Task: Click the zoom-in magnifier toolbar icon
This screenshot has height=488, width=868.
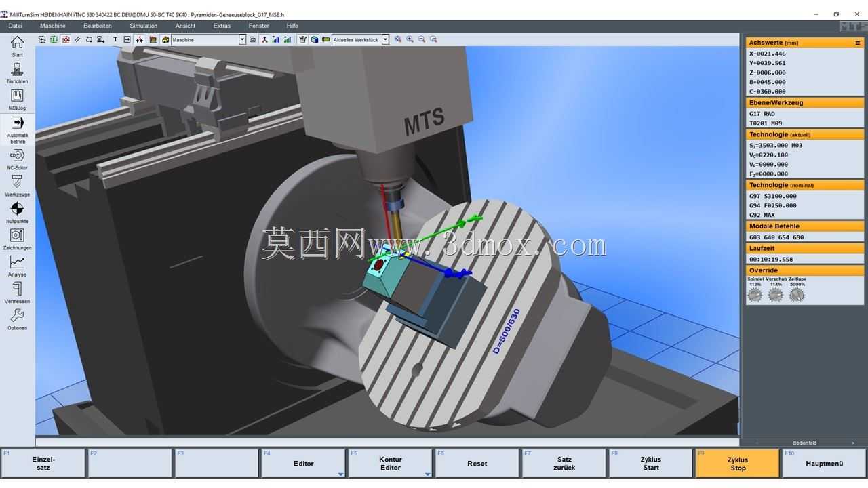Action: pyautogui.click(x=410, y=39)
